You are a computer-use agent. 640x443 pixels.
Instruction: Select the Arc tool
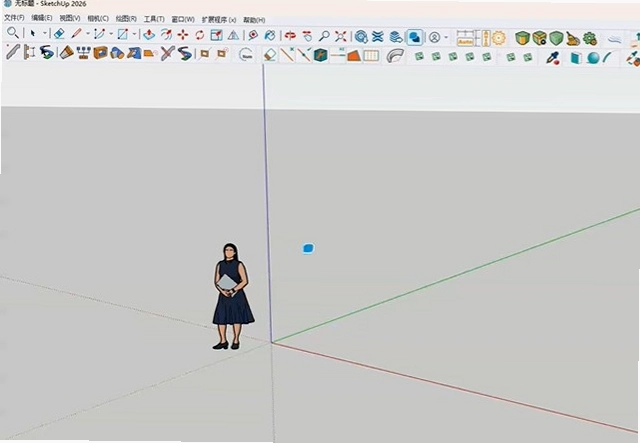[x=99, y=34]
